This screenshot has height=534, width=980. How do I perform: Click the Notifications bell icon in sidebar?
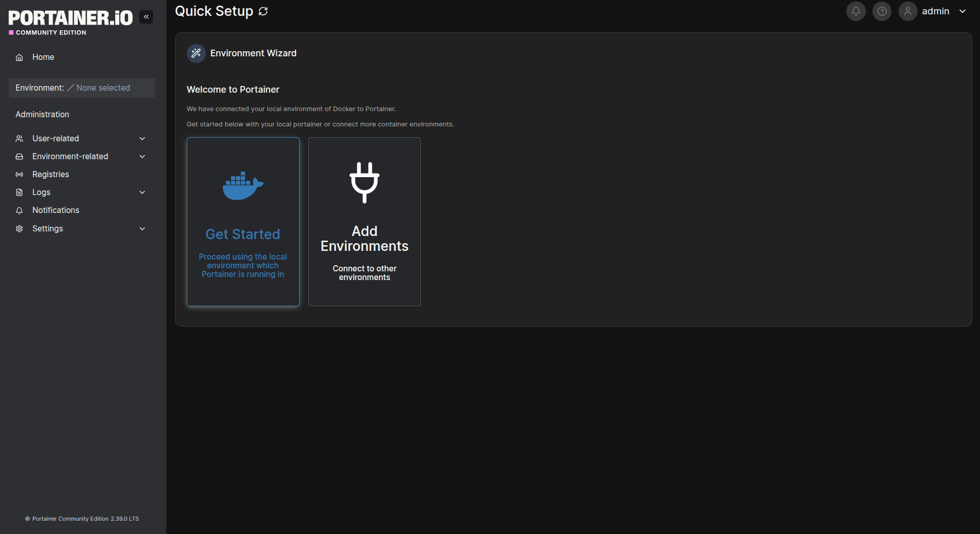click(19, 210)
